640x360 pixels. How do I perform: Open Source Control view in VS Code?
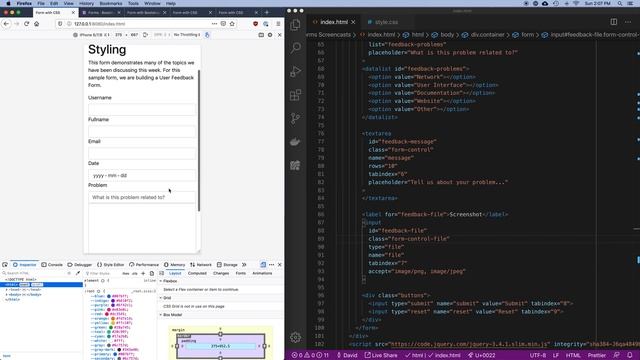point(295,118)
